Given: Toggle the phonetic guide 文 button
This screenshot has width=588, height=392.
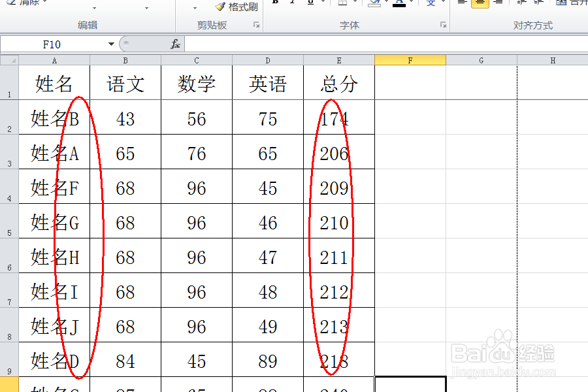Looking at the screenshot, I should click(x=431, y=4).
